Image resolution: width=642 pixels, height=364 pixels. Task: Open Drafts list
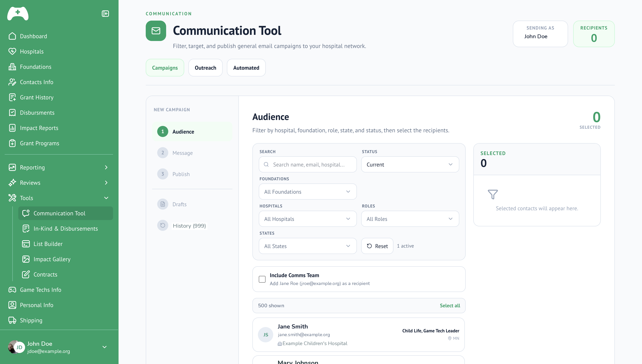click(192, 204)
